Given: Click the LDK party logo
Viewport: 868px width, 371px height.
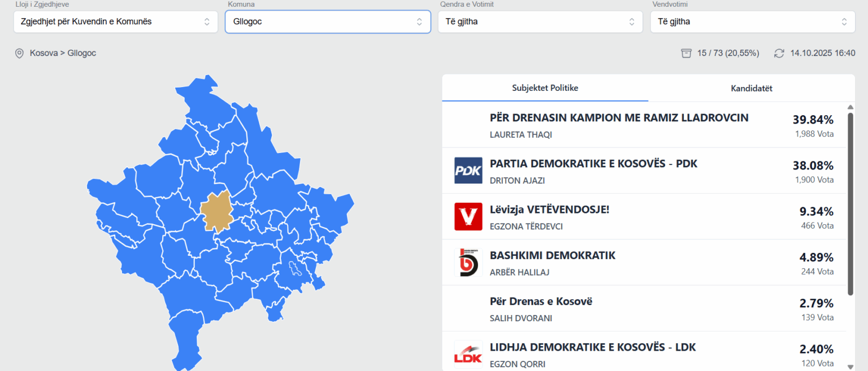Looking at the screenshot, I should click(468, 355).
